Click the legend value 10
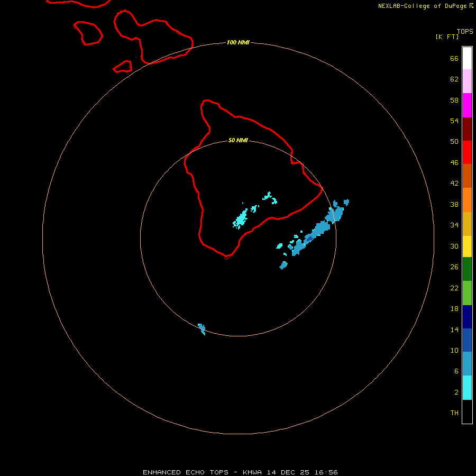Viewport: 476px width, 476px height. pyautogui.click(x=454, y=351)
